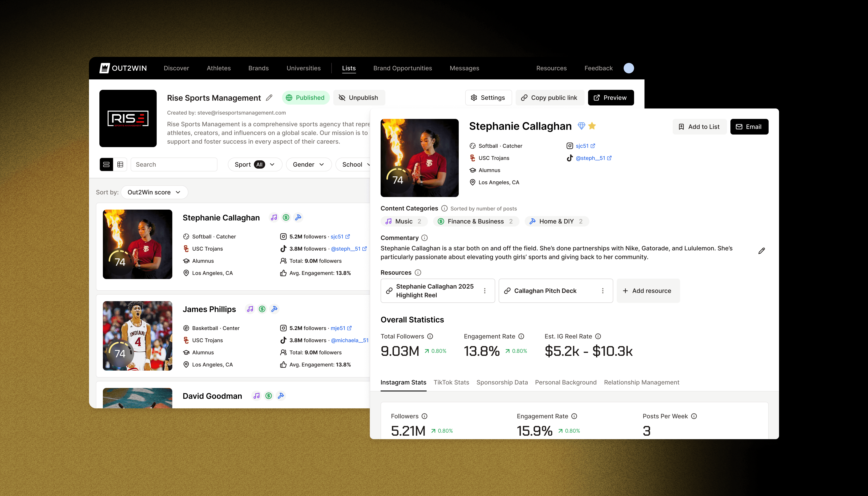868x496 pixels.
Task: Expand the Gender filter dropdown
Action: coord(309,164)
